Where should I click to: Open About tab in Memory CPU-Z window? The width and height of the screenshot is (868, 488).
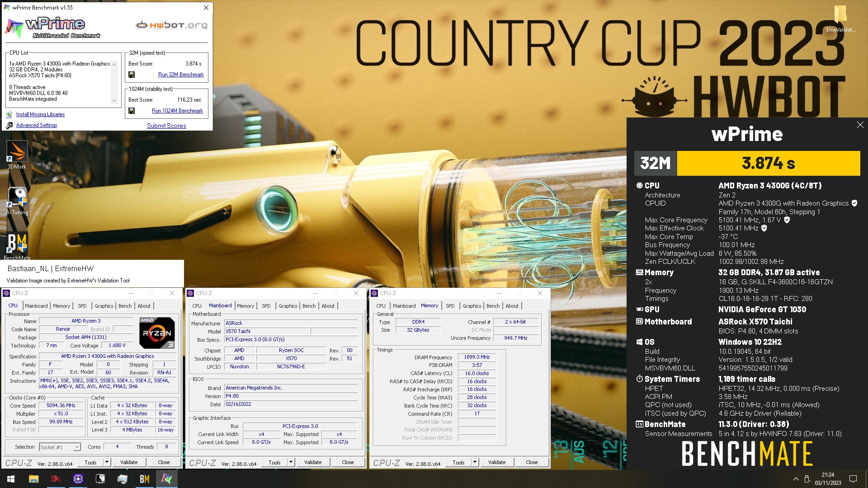coord(512,306)
